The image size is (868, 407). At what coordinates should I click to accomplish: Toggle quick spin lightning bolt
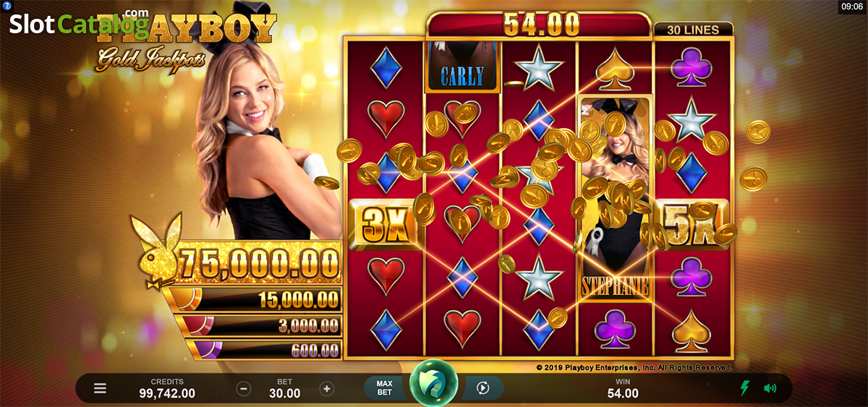744,388
